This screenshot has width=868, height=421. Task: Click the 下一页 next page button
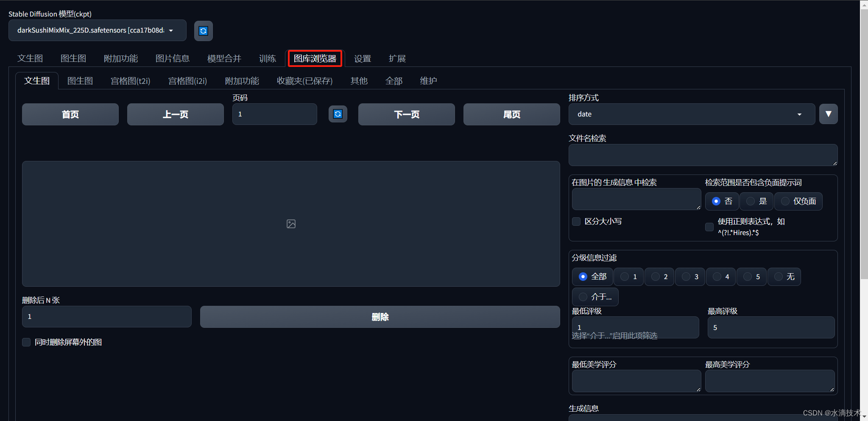coord(407,114)
